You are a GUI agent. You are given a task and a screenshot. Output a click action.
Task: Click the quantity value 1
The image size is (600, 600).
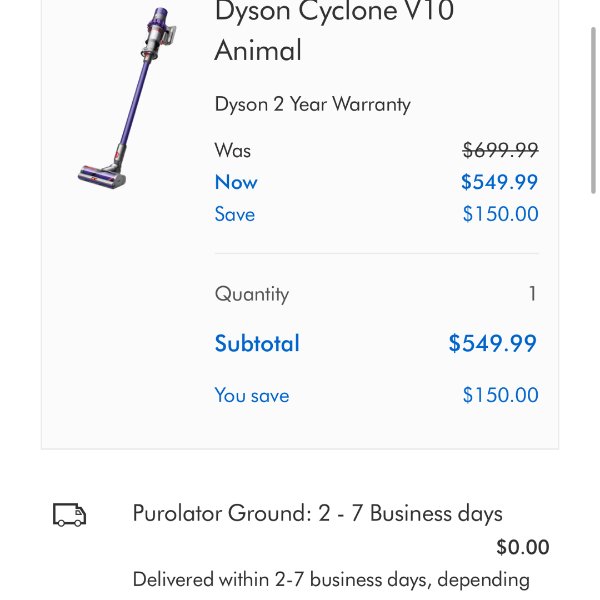pos(532,294)
